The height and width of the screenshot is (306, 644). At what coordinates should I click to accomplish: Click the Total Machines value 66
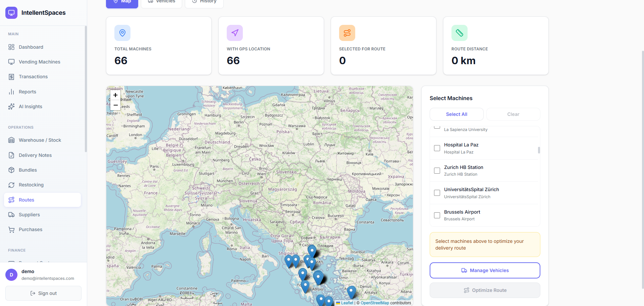point(121,60)
